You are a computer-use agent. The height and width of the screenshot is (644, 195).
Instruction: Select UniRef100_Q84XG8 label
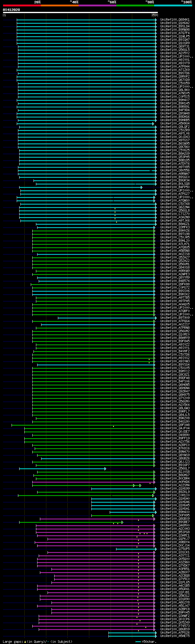[x=175, y=267]
